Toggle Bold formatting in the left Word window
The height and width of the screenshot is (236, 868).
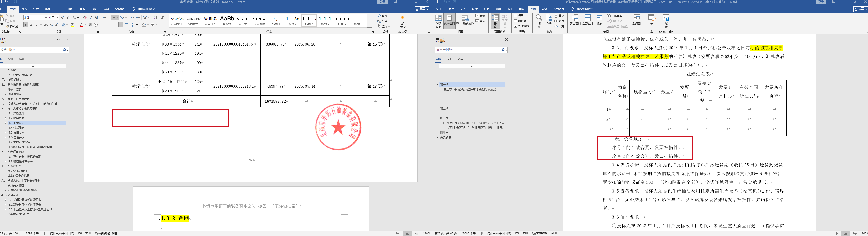(x=26, y=25)
